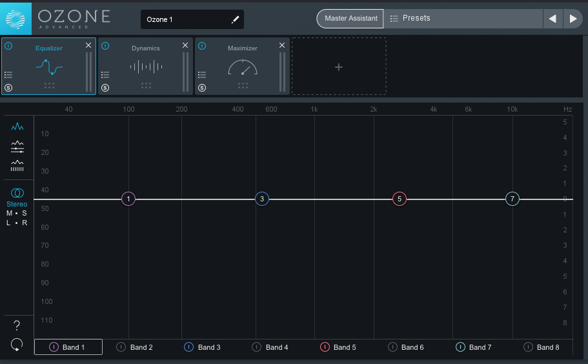Click the pencil icon to rename the preset
The image size is (588, 364).
[x=235, y=20]
